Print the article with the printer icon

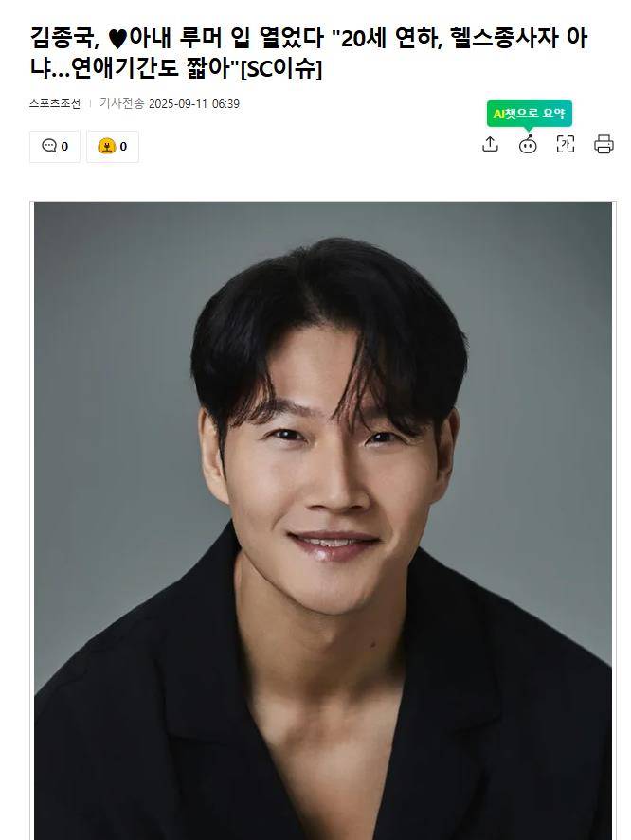[604, 144]
